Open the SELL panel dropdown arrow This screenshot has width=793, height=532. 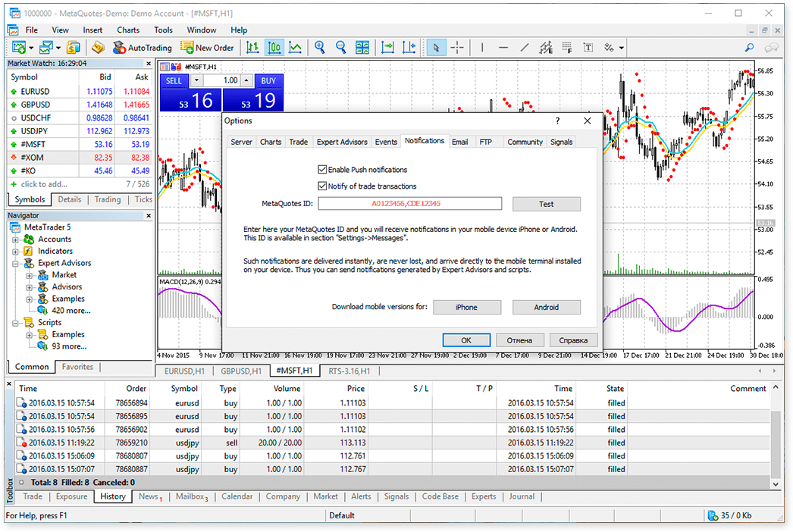click(196, 80)
